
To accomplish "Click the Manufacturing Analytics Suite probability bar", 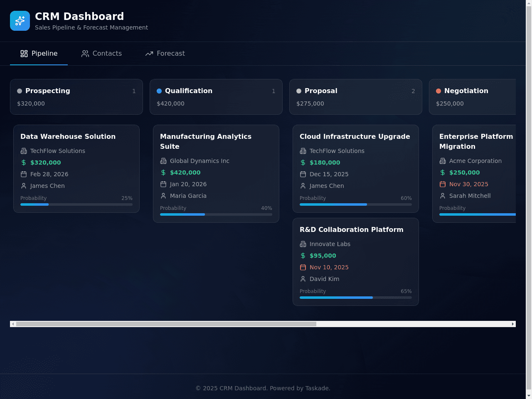I will pos(216,214).
